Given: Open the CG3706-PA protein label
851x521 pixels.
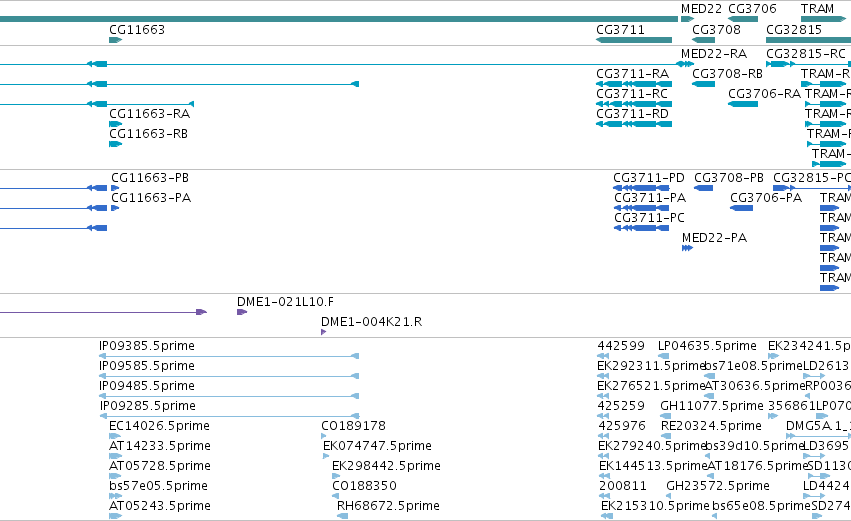Looking at the screenshot, I should click(x=766, y=198).
